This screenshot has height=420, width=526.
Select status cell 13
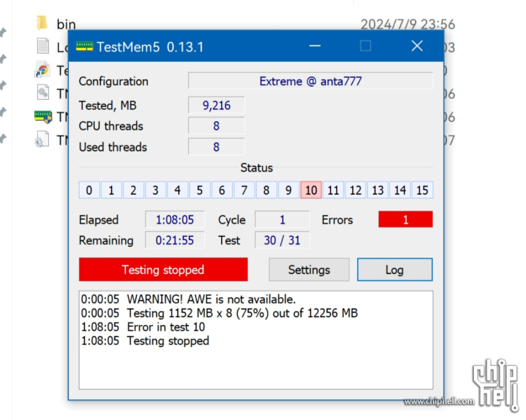[x=378, y=190]
